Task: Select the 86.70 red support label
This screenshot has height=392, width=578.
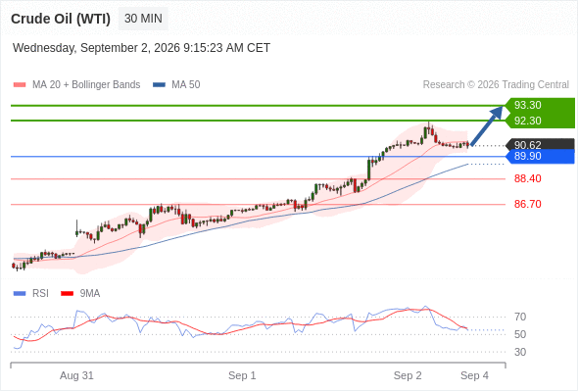Action: pyautogui.click(x=527, y=204)
